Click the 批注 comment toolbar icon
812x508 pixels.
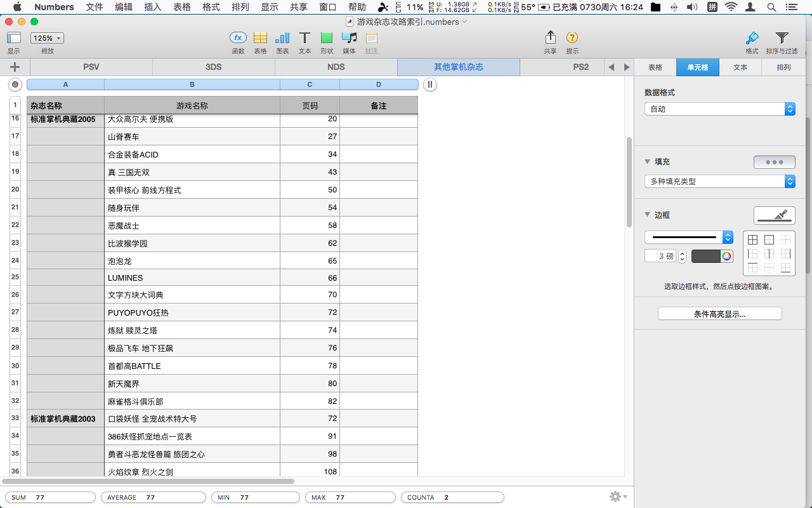(371, 38)
